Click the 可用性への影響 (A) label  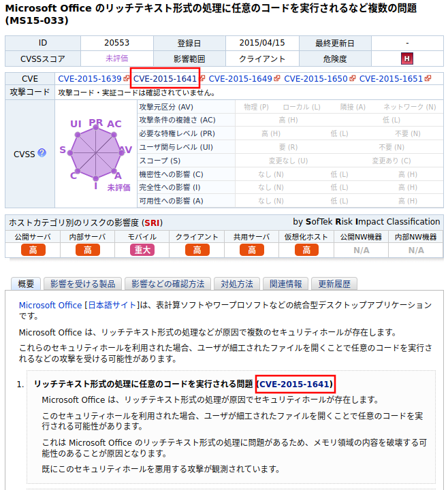pos(172,201)
